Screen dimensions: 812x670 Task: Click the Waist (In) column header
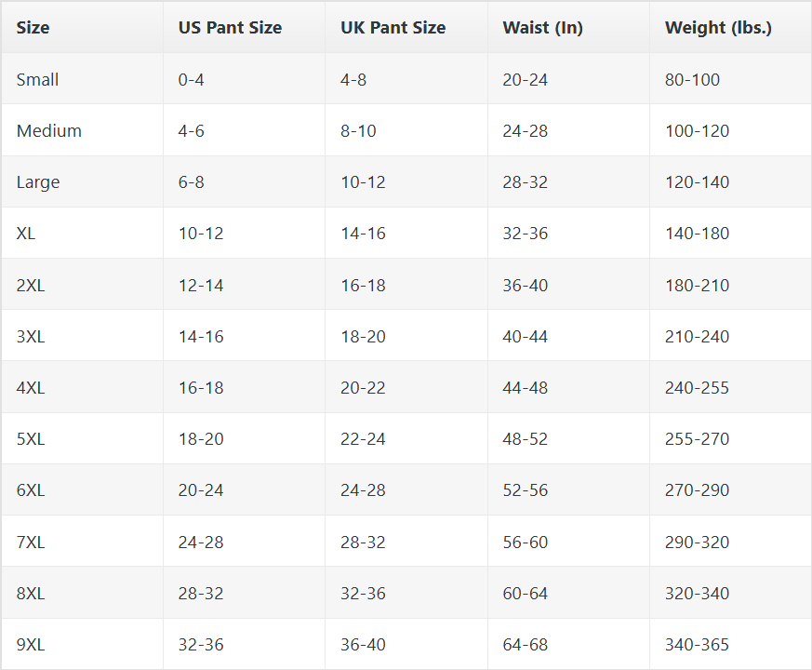(x=542, y=28)
